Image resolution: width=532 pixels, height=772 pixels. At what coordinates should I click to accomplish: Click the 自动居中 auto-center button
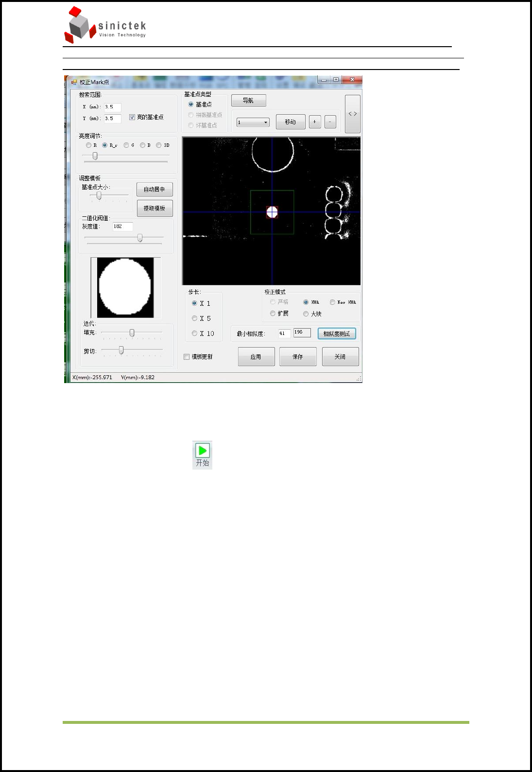pyautogui.click(x=154, y=190)
